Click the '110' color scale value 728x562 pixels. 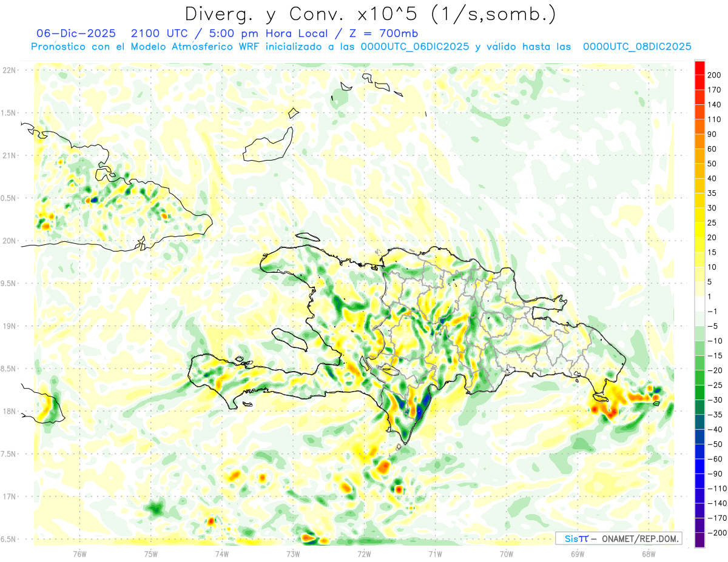pyautogui.click(x=714, y=119)
